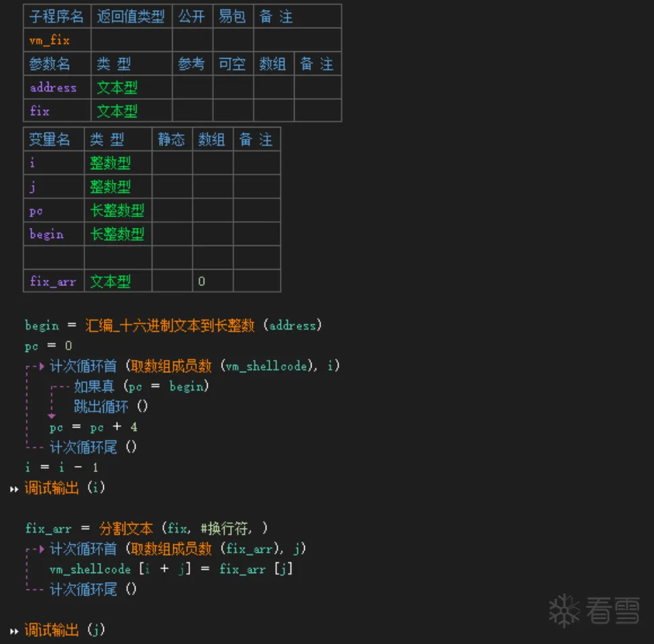Click the 如果真 (pc = begin) line
This screenshot has height=644, width=654.
[x=142, y=386]
